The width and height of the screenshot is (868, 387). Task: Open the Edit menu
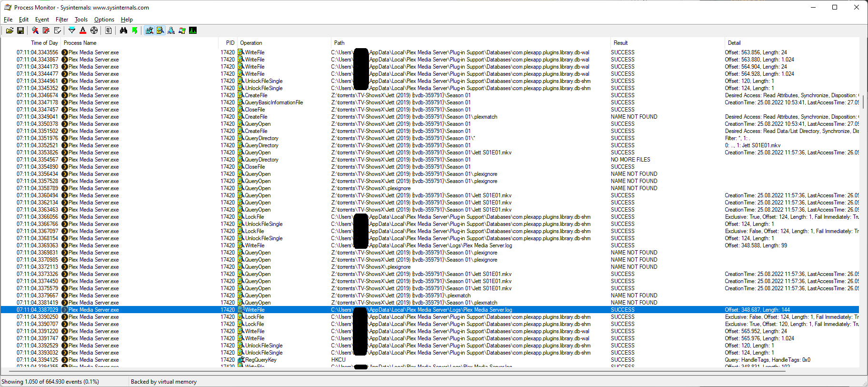click(24, 20)
